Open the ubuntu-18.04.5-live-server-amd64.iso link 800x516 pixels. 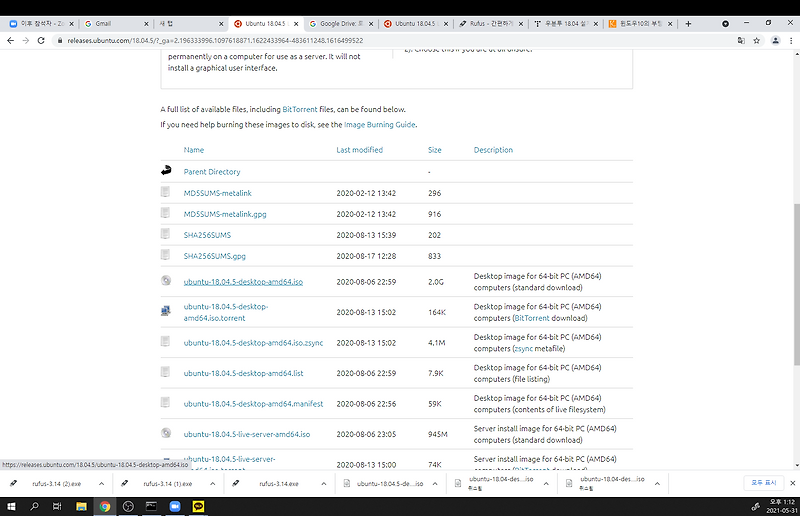[x=247, y=434]
